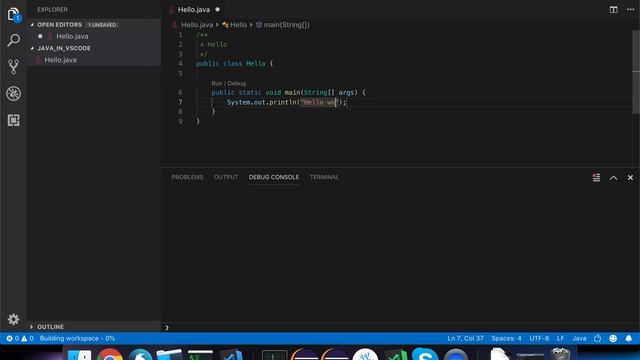640x360 pixels.
Task: Click line number 7 in gutter
Action: [180, 102]
